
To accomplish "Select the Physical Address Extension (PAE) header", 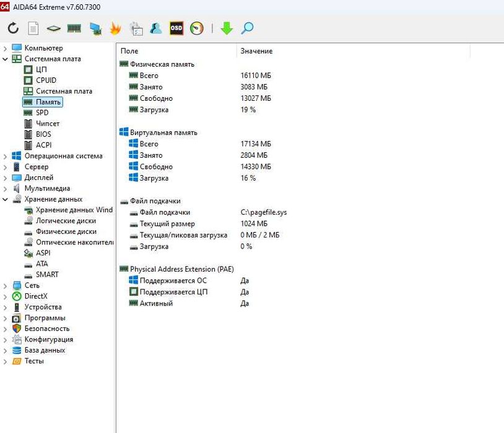I will point(182,269).
